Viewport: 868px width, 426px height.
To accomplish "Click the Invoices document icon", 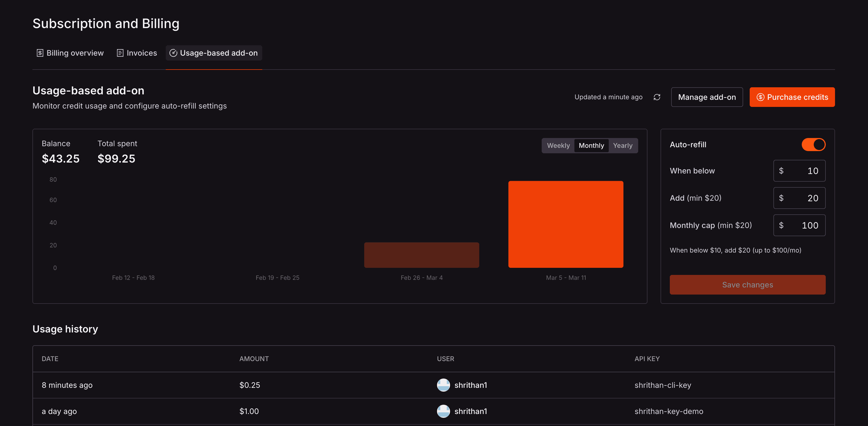I will tap(120, 53).
